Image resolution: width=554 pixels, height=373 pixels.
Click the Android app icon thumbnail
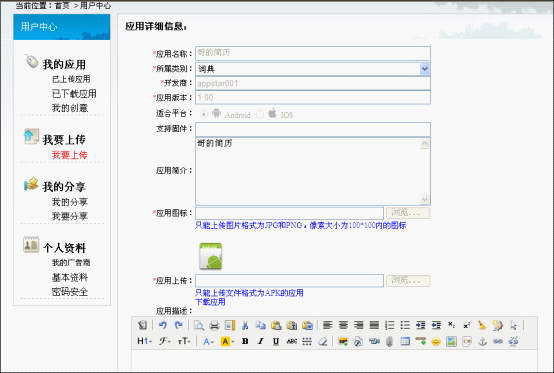[211, 256]
